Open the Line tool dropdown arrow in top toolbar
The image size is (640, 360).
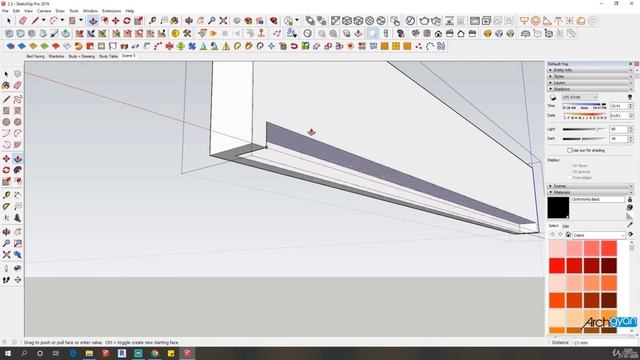tap(43, 20)
